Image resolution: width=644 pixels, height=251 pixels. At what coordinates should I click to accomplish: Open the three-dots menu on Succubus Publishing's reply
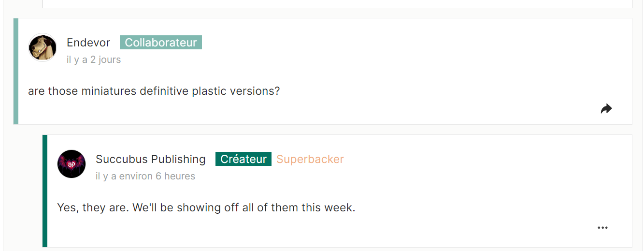pyautogui.click(x=602, y=228)
